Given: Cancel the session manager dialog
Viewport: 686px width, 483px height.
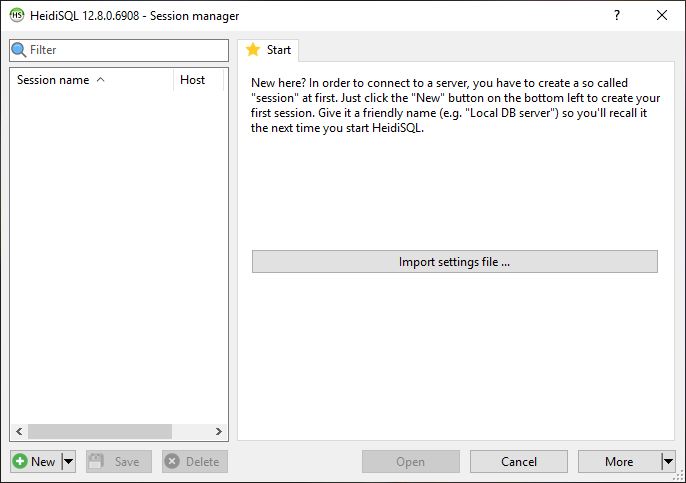Looking at the screenshot, I should [x=519, y=461].
